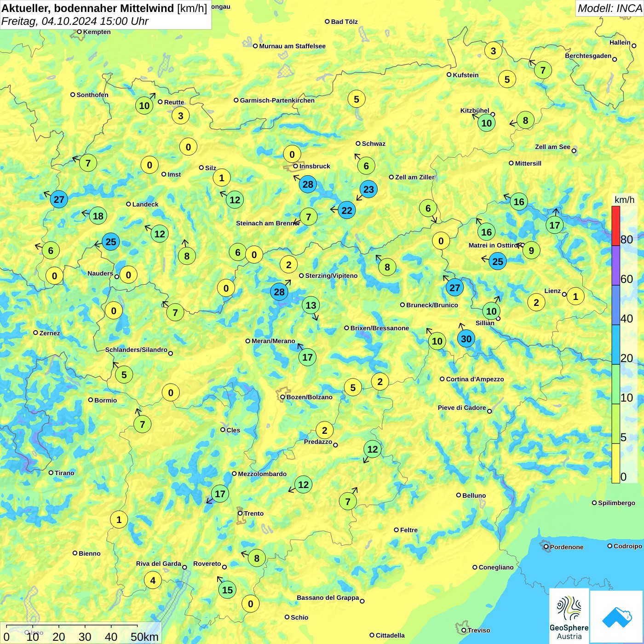Click wind marker 5 above Schwaz

pos(356,99)
